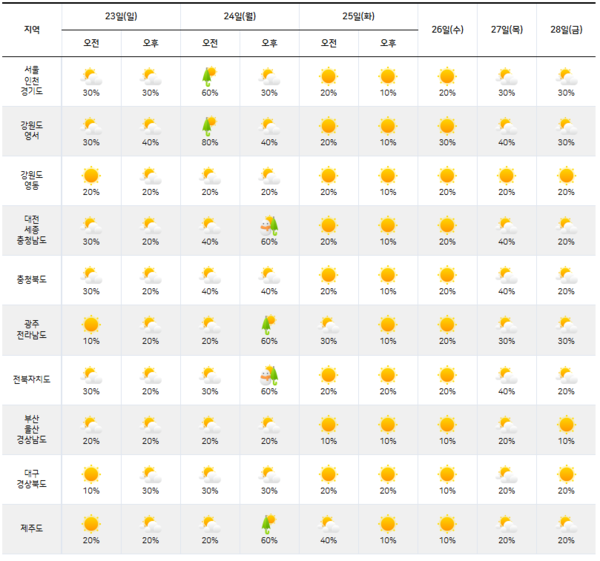Screen dimensions: 600x561
Task: Click 광주 전라남도 24일 오후 rain icon
Action: (269, 324)
